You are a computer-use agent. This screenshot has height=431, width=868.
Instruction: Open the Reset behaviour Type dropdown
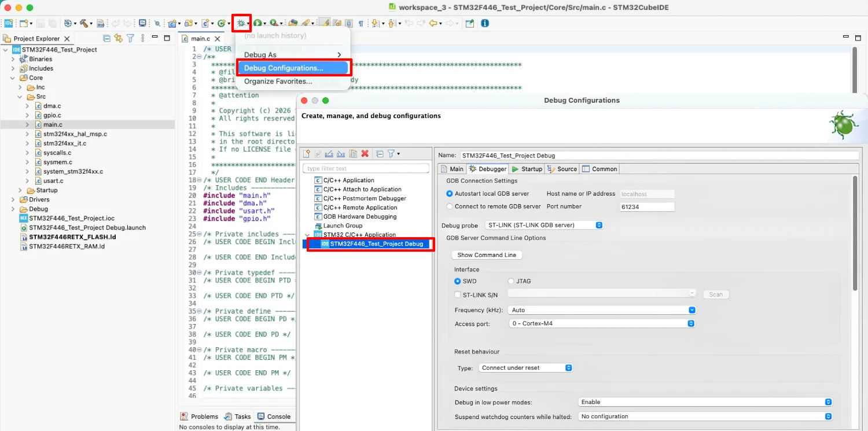(525, 368)
